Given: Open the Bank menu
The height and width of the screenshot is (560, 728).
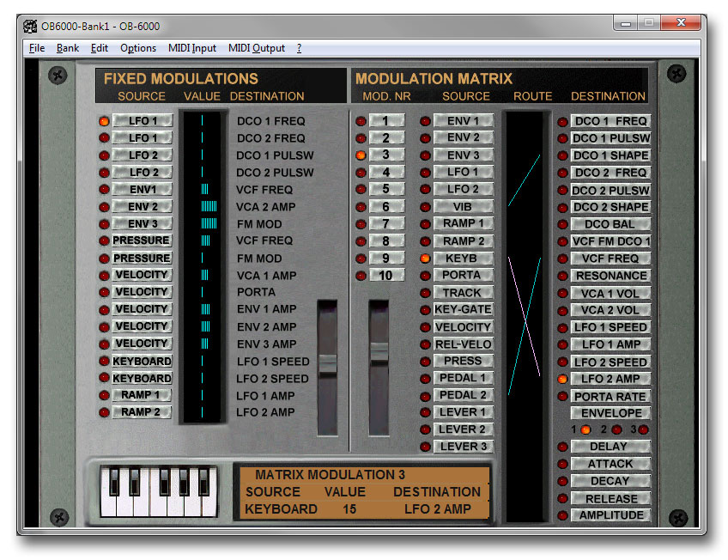Looking at the screenshot, I should coord(68,48).
